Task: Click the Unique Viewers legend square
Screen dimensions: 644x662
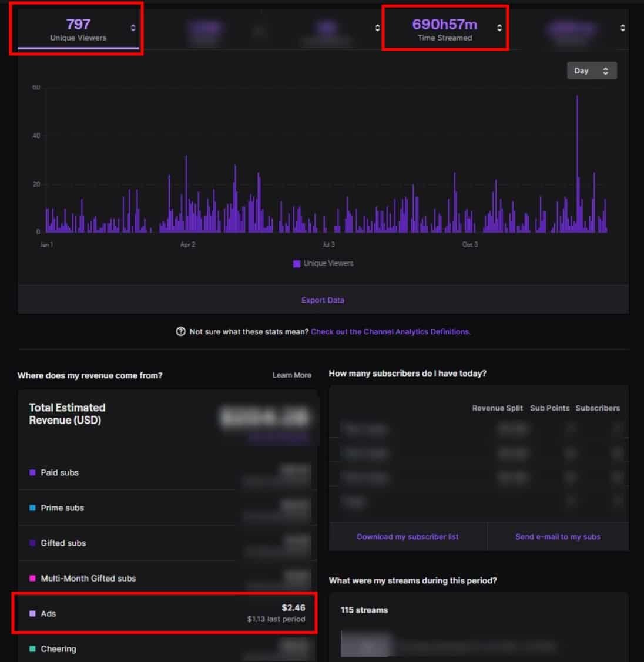Action: click(x=297, y=264)
